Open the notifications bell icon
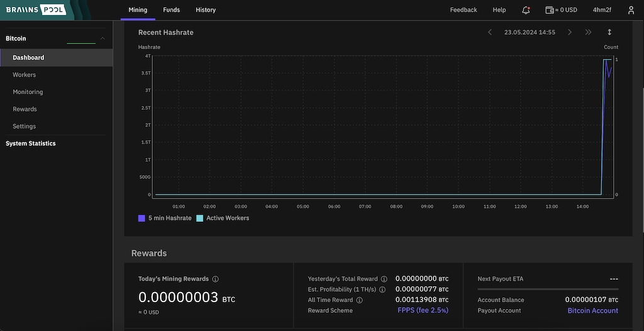This screenshot has height=331, width=644. click(526, 10)
